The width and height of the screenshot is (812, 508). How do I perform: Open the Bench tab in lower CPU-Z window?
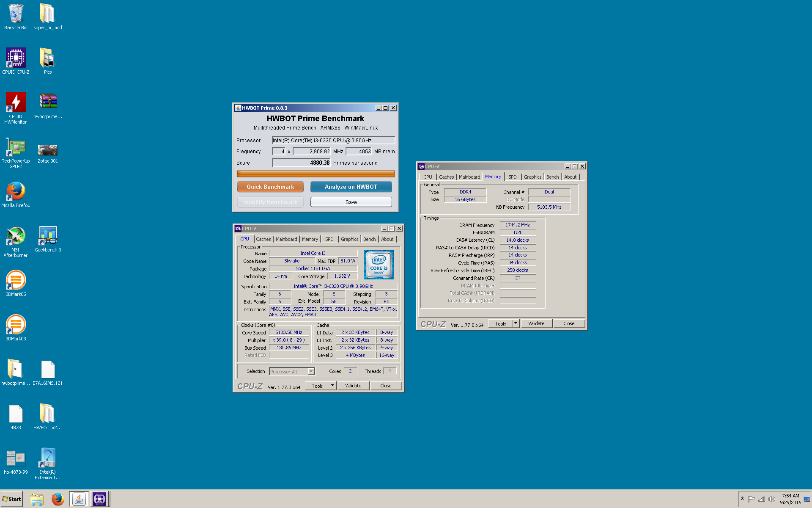369,239
